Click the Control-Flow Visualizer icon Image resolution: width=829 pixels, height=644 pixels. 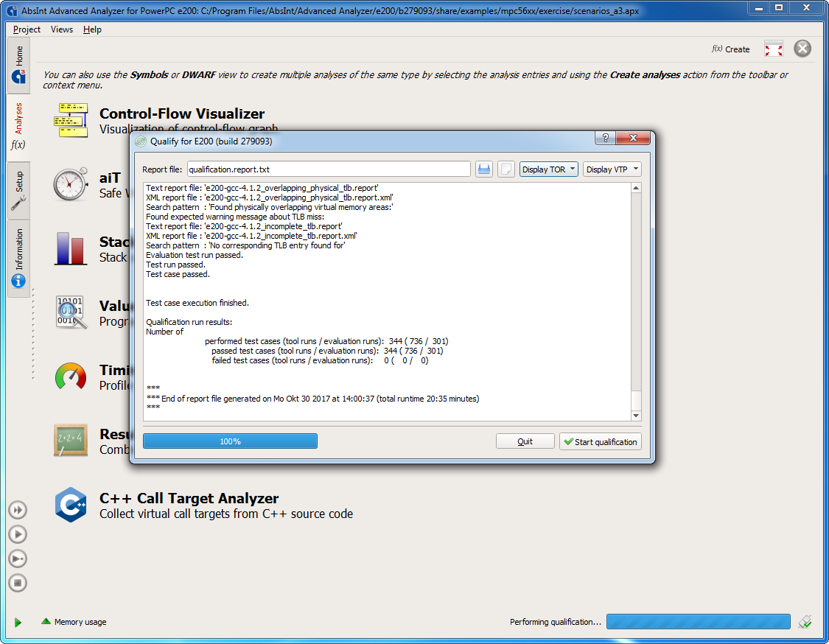click(x=70, y=121)
